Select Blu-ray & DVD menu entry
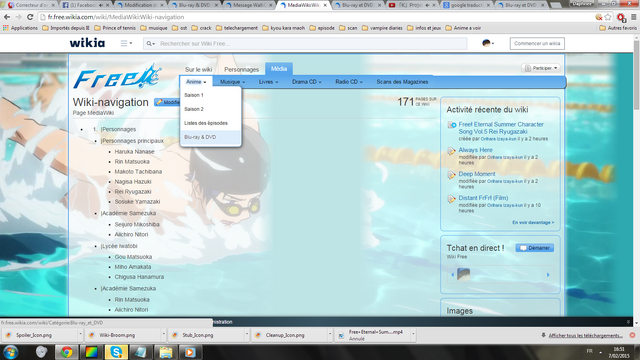 pyautogui.click(x=211, y=137)
